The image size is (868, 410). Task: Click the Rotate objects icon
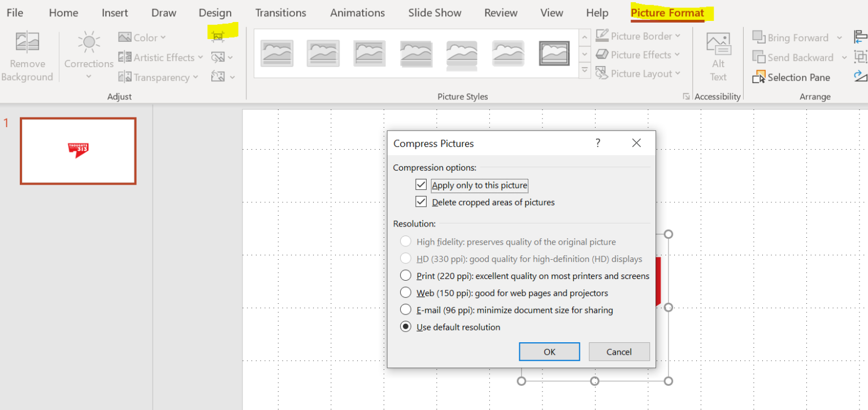point(861,76)
